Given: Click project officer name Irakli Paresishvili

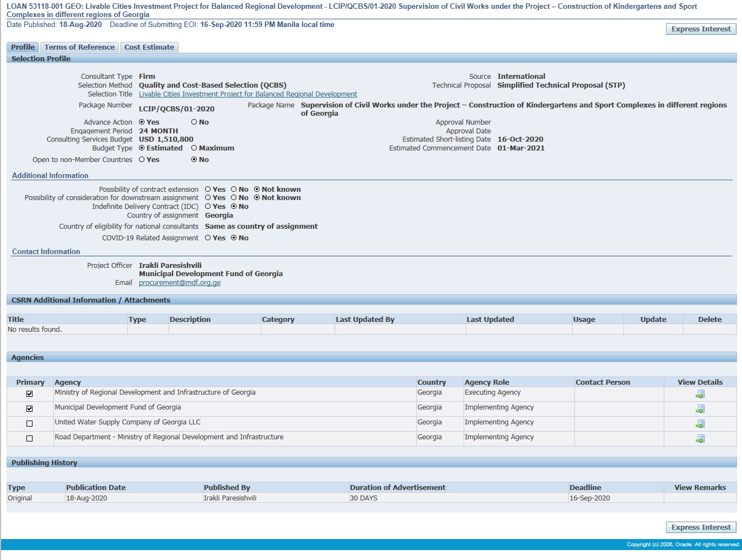Looking at the screenshot, I should (170, 266).
